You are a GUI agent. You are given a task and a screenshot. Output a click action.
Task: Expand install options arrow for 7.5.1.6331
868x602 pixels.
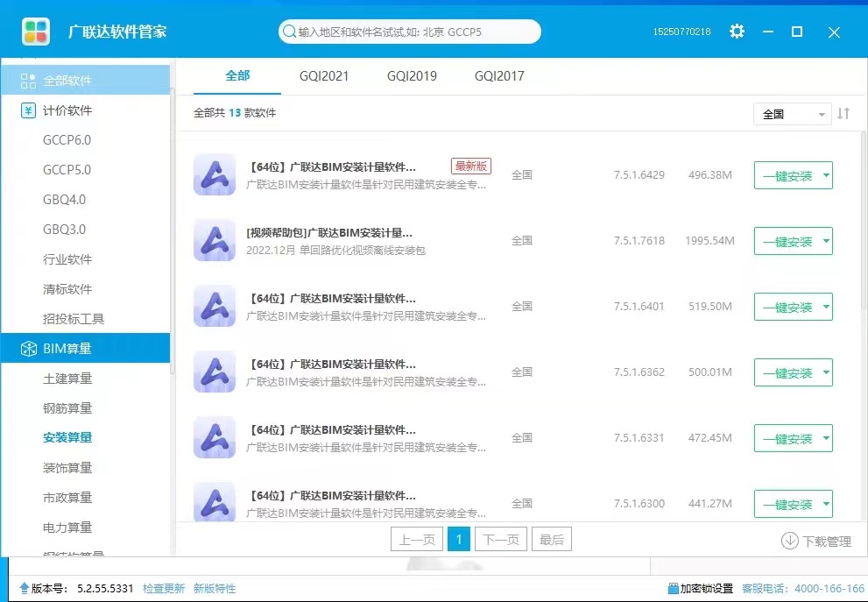point(826,438)
